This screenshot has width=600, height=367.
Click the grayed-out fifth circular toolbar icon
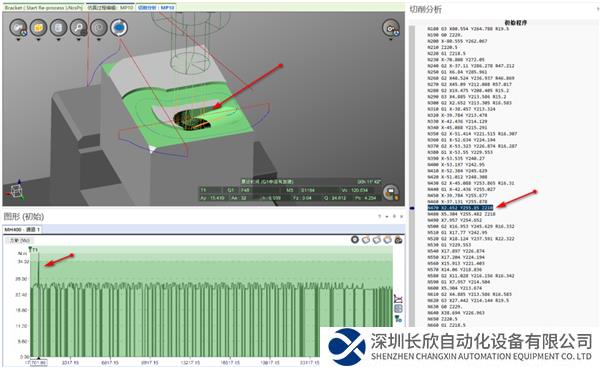click(99, 28)
